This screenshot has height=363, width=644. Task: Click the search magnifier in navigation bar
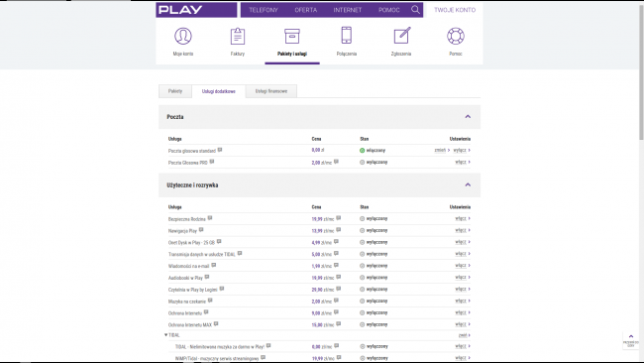click(415, 10)
